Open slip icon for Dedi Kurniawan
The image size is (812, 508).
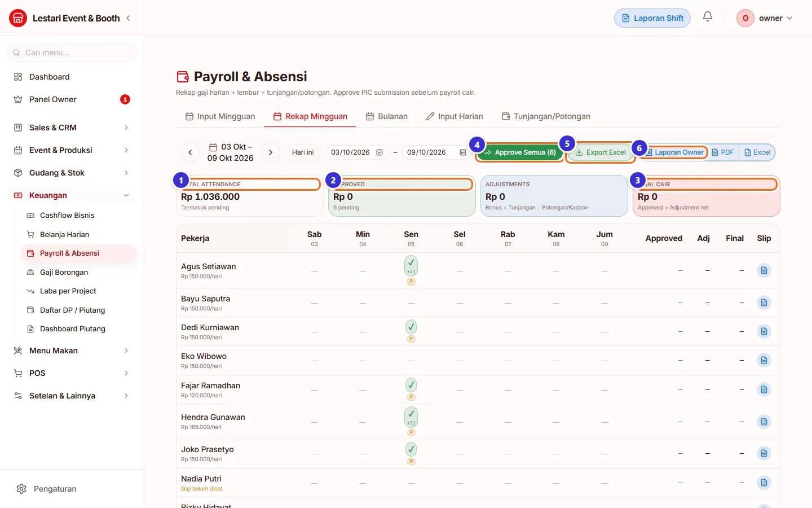pyautogui.click(x=764, y=331)
